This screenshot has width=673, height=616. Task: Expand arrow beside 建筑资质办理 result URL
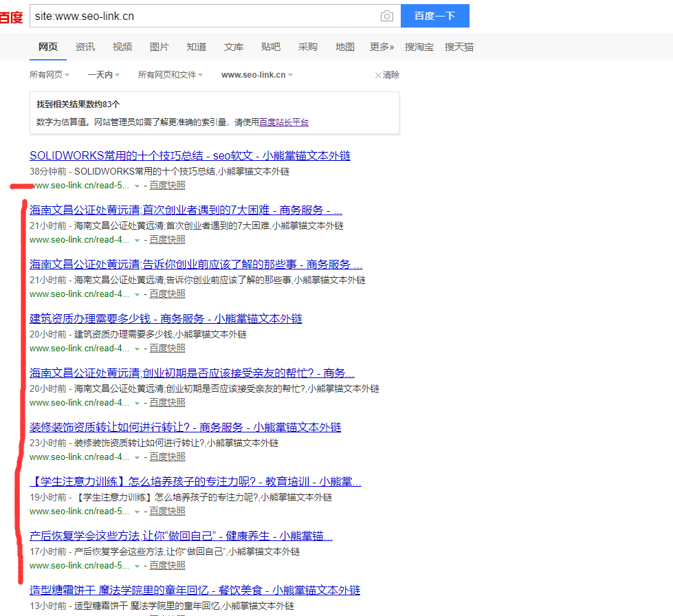pos(137,349)
